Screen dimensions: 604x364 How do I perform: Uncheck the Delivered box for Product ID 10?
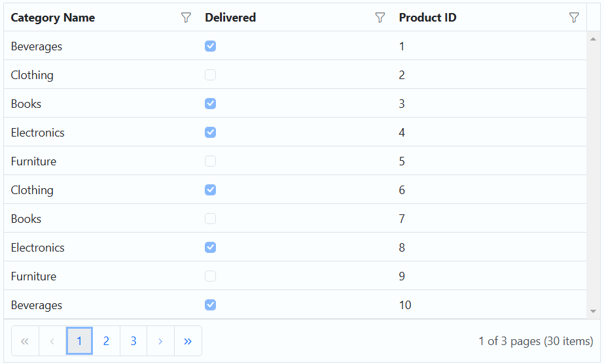tap(210, 305)
